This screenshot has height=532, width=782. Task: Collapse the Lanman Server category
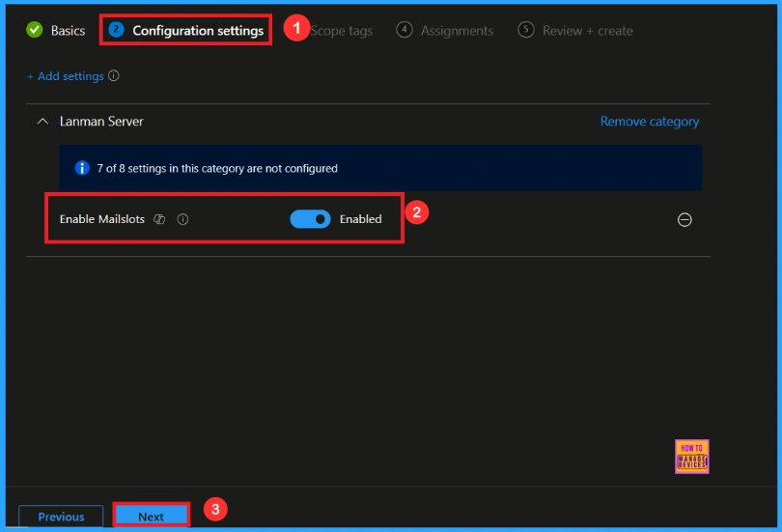click(x=42, y=122)
